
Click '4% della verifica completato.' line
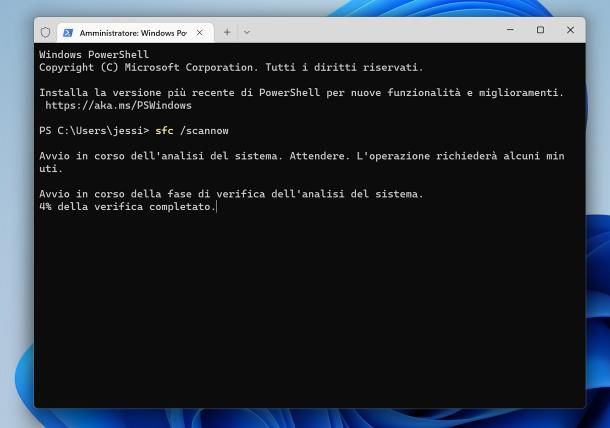click(128, 207)
